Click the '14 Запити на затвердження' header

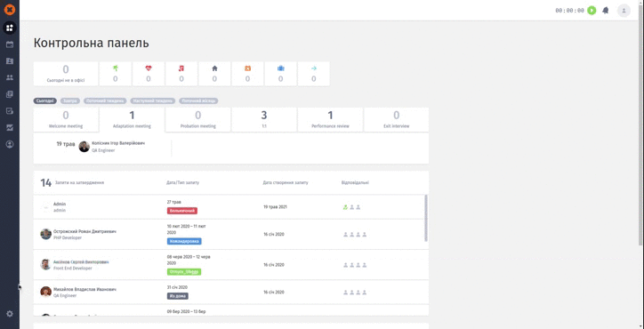point(72,182)
